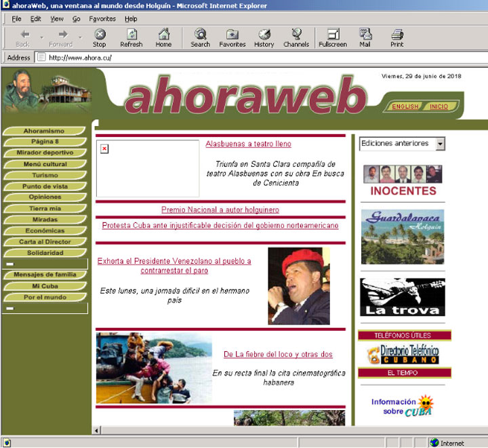Click the INICIO link in the header
The image size is (488, 448).
click(439, 106)
